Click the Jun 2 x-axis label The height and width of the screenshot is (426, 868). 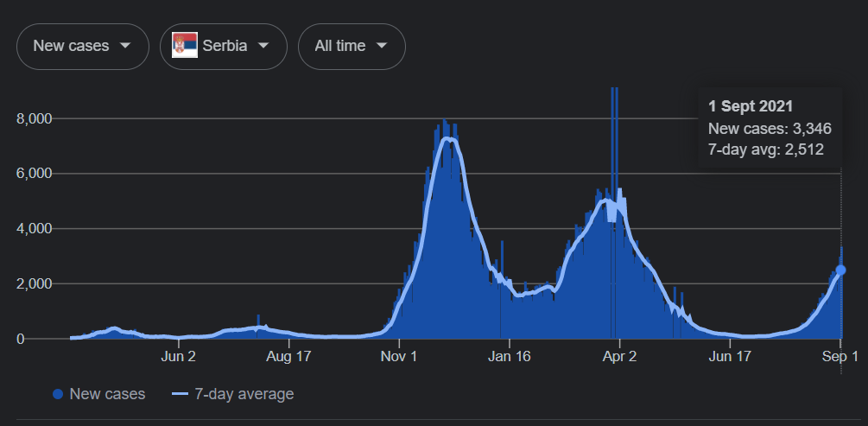(179, 356)
